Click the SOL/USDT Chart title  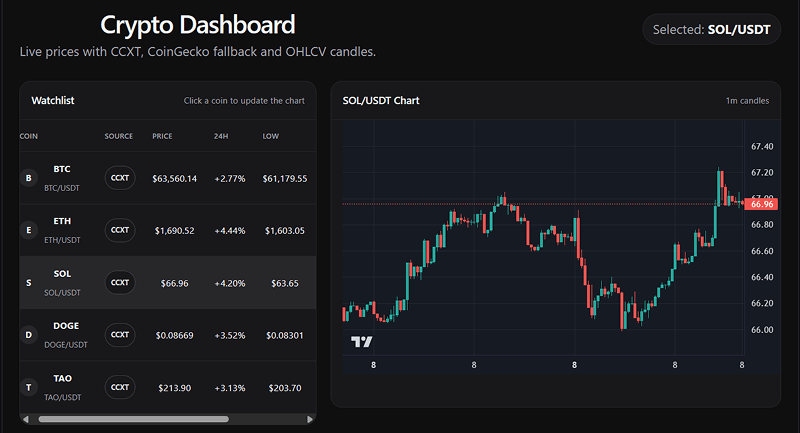click(381, 100)
